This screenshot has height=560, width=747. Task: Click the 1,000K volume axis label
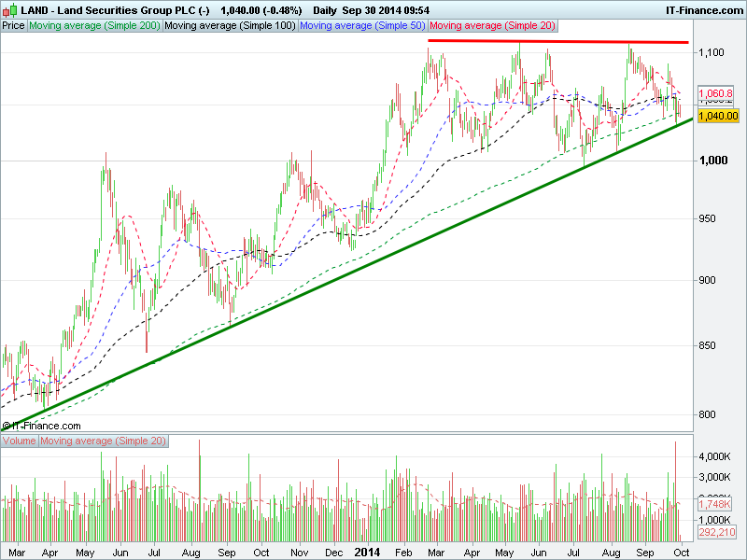pos(714,519)
